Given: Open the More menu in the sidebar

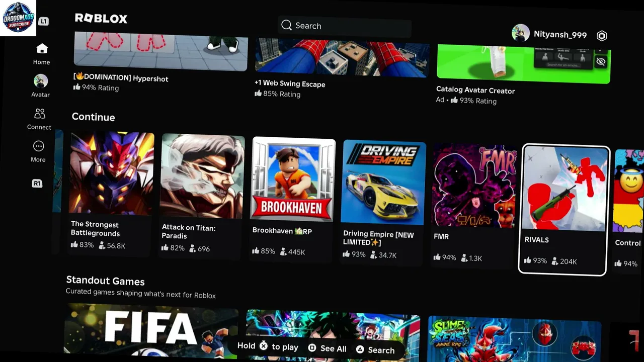Looking at the screenshot, I should (x=39, y=146).
